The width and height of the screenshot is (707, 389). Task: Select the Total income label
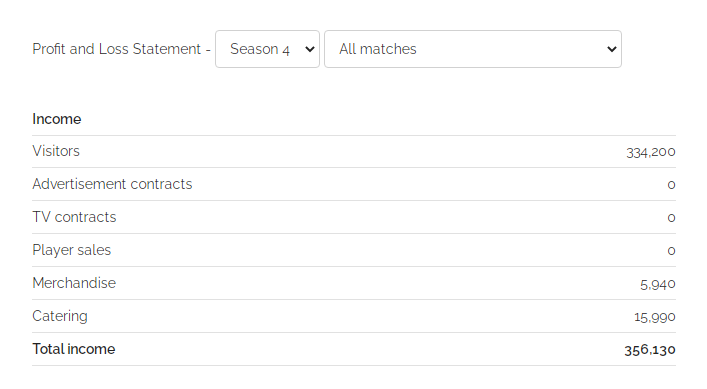74,349
